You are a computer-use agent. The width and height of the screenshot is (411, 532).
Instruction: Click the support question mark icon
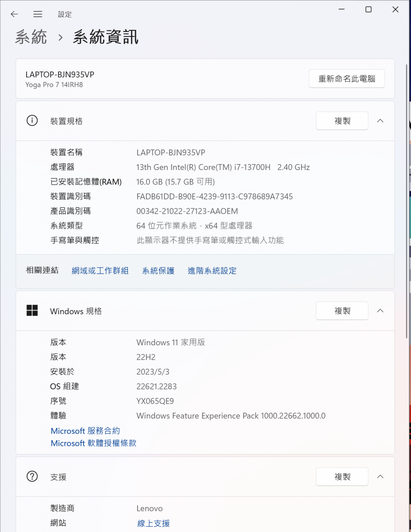[32, 476]
